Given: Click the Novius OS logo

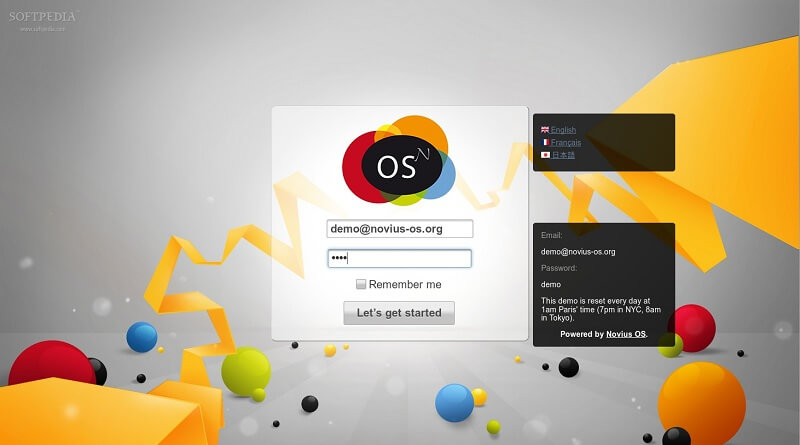Looking at the screenshot, I should point(399,160).
